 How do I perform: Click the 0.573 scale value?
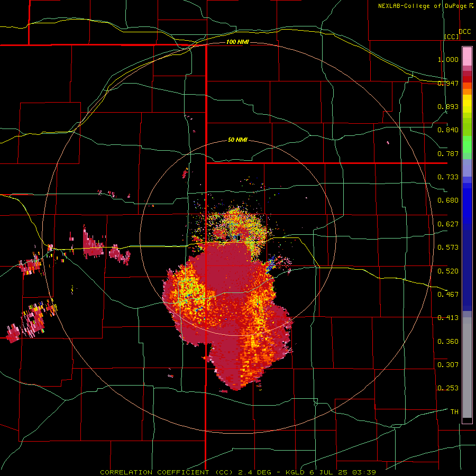click(448, 248)
